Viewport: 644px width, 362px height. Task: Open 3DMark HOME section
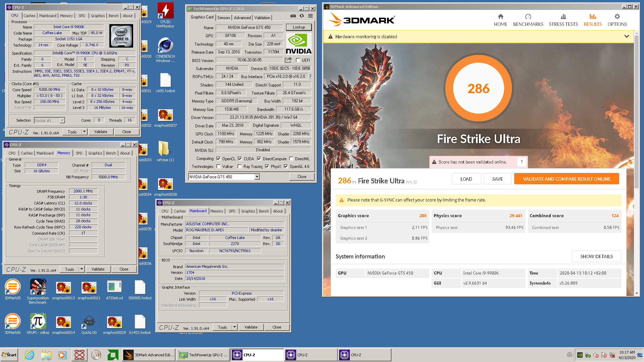click(x=500, y=20)
